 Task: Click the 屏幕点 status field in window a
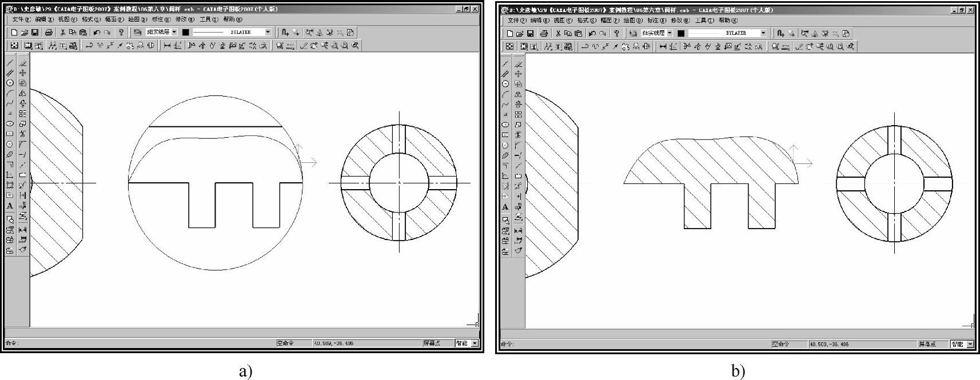437,343
